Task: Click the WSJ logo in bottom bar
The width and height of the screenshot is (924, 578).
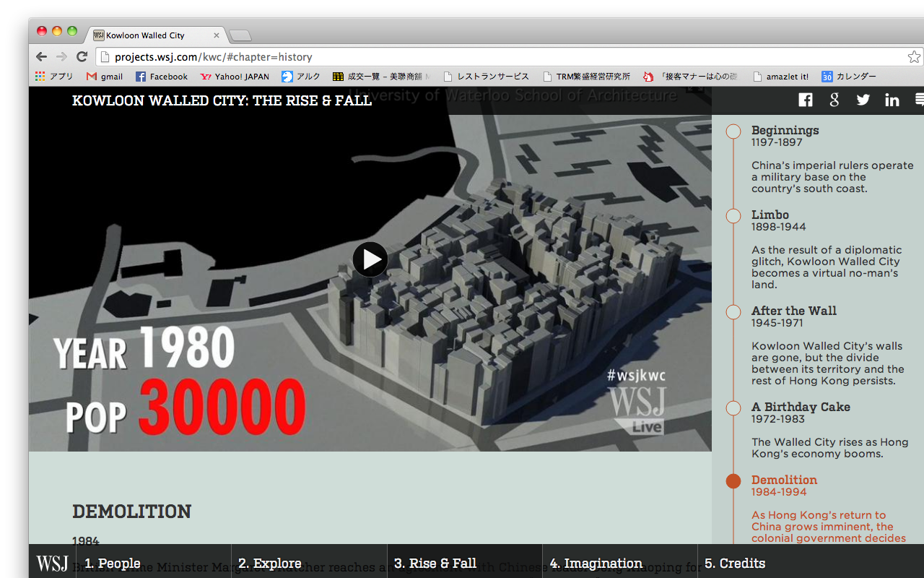Action: (52, 564)
